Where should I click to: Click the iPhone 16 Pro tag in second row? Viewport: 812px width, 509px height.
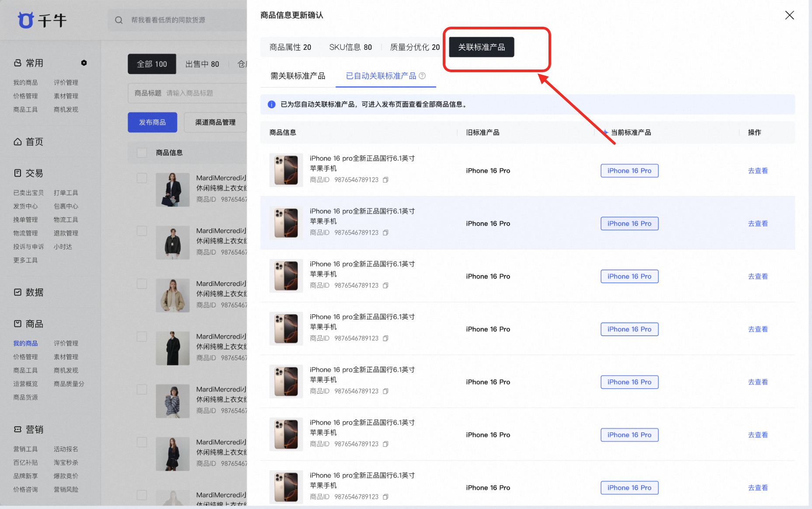(x=629, y=223)
